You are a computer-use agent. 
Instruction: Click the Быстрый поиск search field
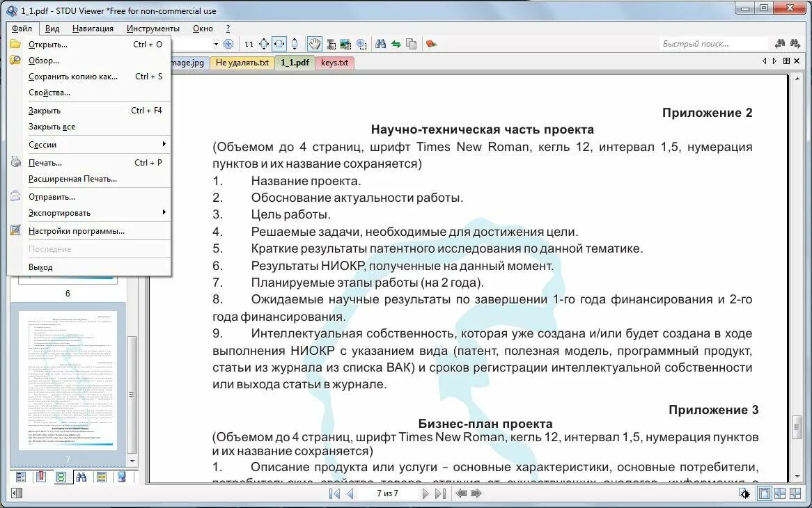[714, 44]
